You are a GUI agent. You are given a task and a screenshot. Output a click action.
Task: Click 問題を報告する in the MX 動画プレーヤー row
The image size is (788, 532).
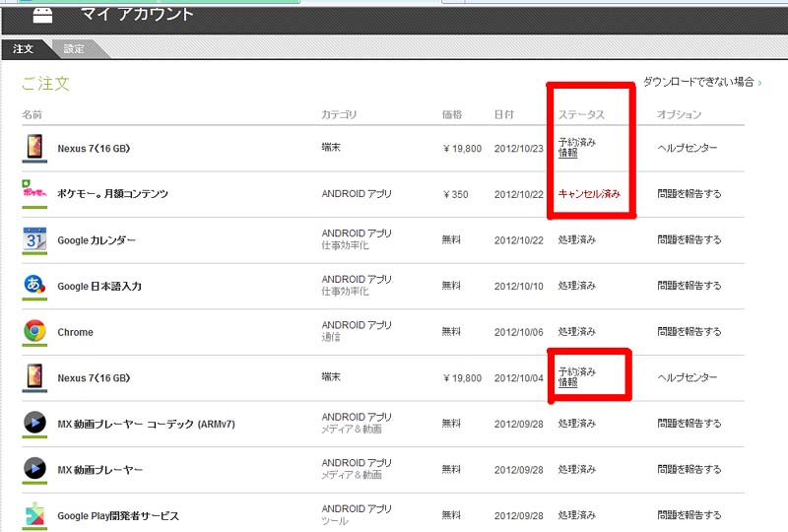[x=689, y=469]
